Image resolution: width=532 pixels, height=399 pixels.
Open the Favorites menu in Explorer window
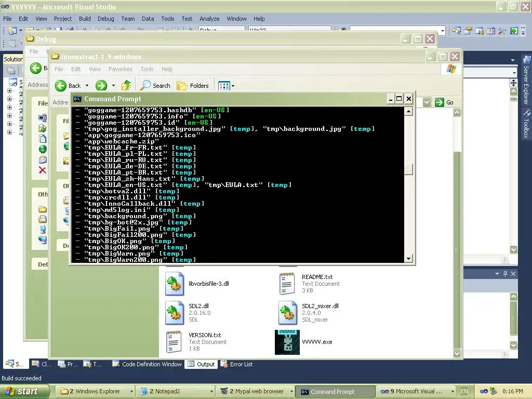[x=120, y=69]
